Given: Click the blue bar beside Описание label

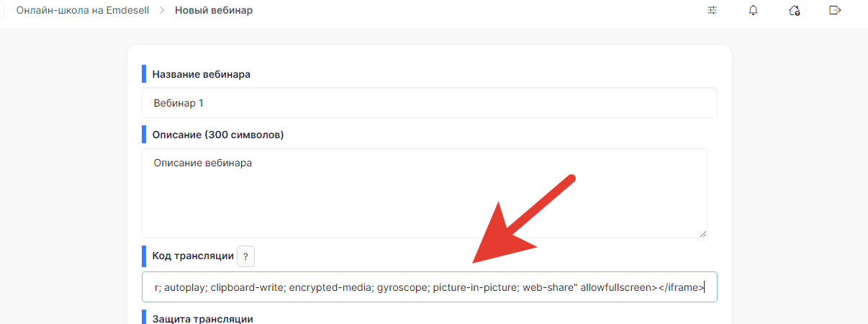Looking at the screenshot, I should point(144,135).
